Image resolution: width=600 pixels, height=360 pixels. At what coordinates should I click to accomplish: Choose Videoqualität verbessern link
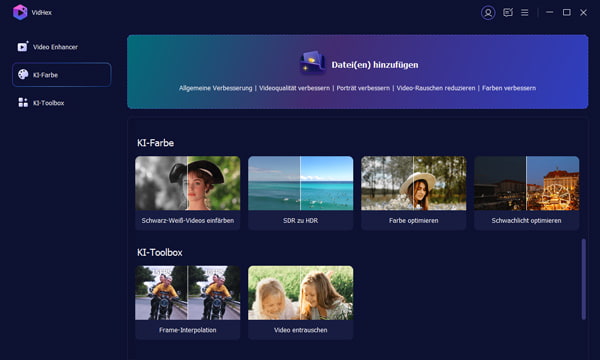(x=294, y=88)
